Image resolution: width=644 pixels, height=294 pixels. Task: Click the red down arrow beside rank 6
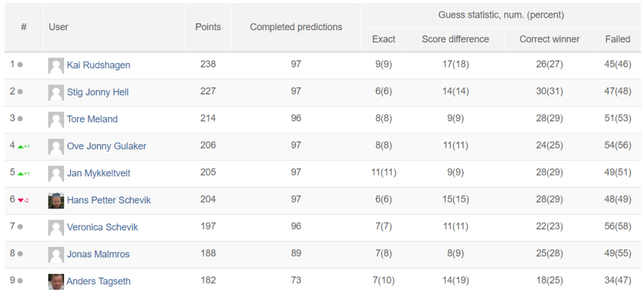click(20, 201)
